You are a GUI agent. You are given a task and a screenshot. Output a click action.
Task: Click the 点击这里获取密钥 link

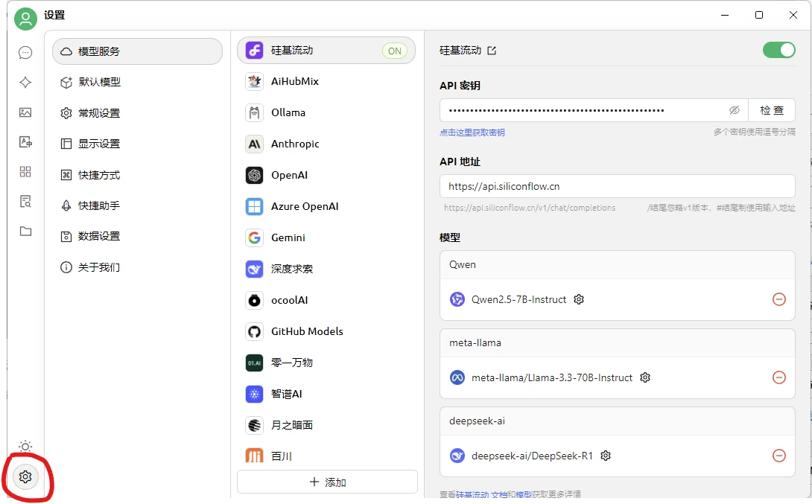click(472, 133)
